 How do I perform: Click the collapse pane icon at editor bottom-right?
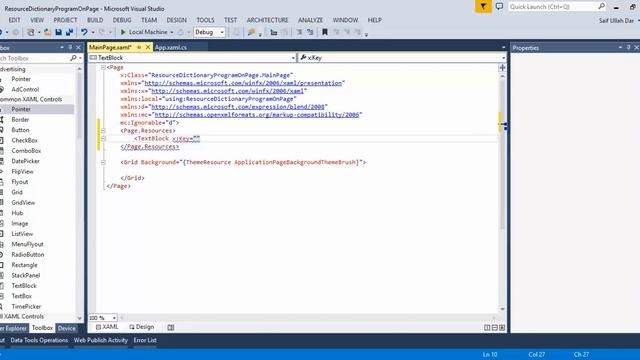click(502, 327)
